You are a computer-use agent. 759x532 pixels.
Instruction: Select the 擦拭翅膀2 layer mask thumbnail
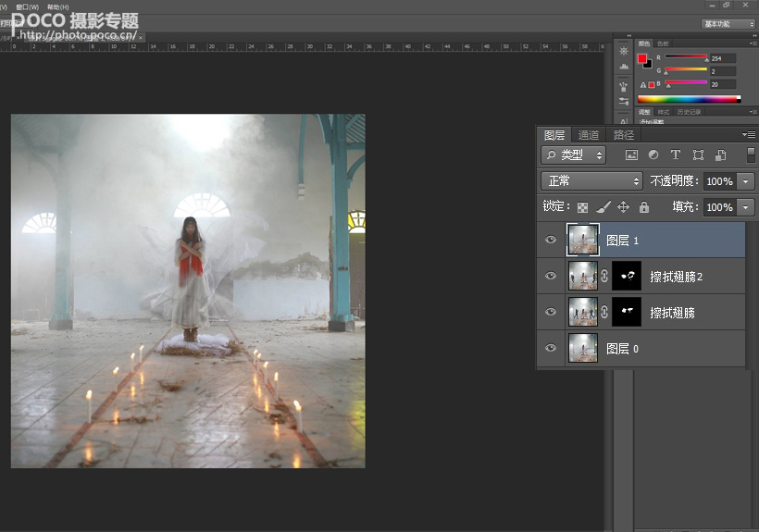click(x=627, y=276)
